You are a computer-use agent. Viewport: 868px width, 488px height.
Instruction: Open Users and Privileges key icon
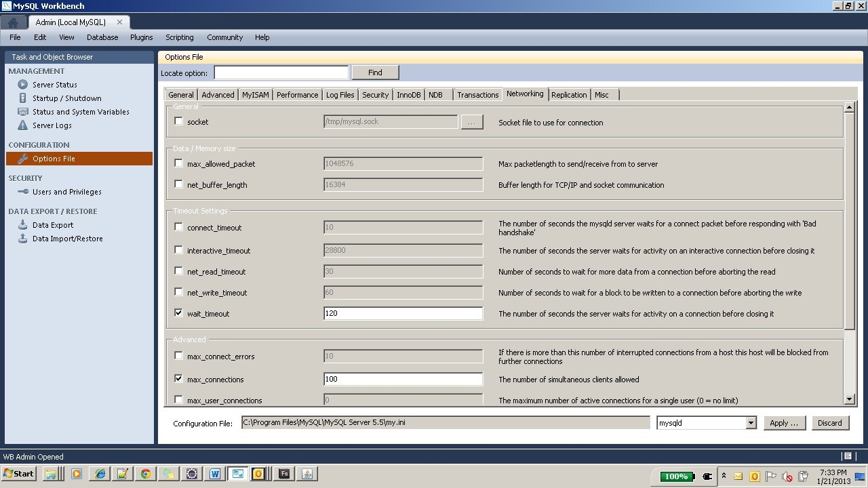[22, 192]
